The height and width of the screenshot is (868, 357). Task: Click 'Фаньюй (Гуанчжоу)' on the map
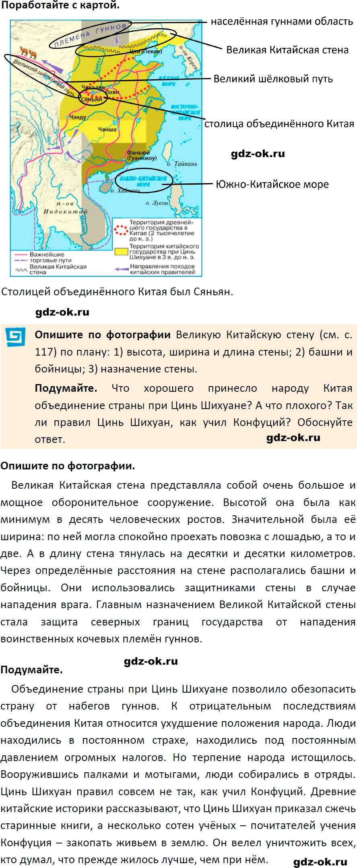(x=142, y=155)
